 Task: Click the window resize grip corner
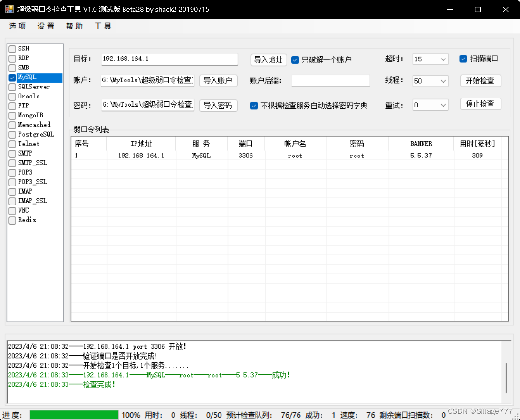(516, 416)
